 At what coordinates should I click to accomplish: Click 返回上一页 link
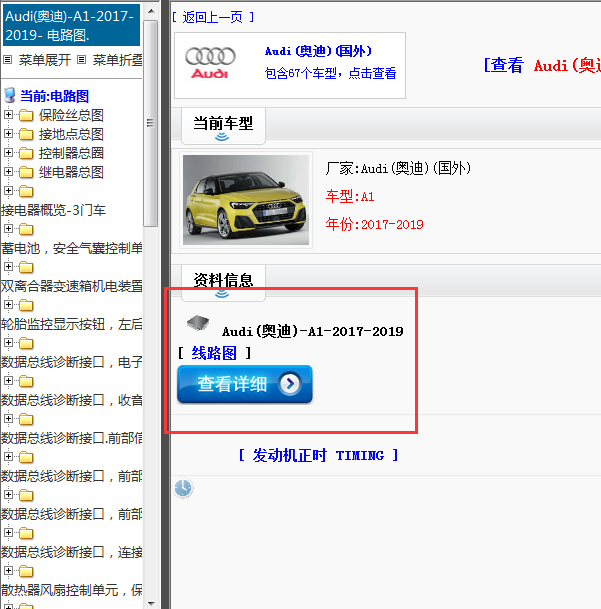[x=213, y=17]
